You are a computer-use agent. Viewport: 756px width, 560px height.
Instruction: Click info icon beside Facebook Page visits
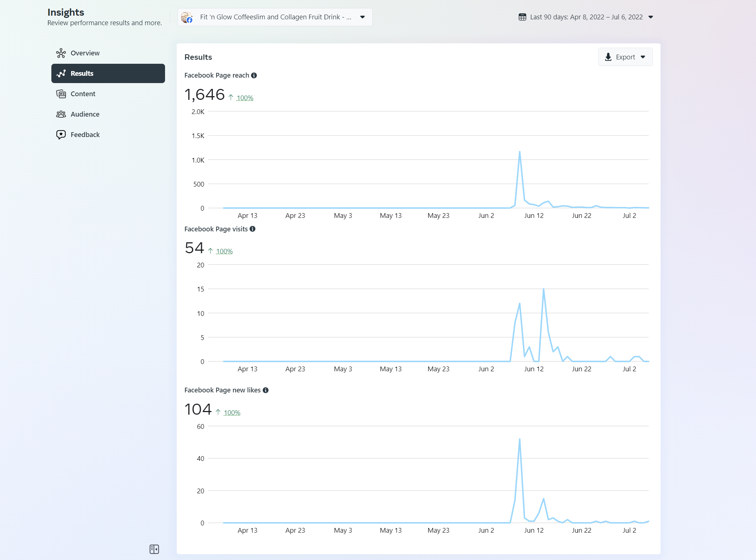click(252, 229)
